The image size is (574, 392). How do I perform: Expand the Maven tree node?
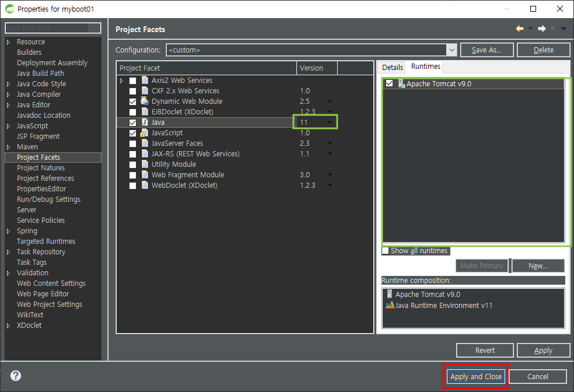(x=8, y=147)
